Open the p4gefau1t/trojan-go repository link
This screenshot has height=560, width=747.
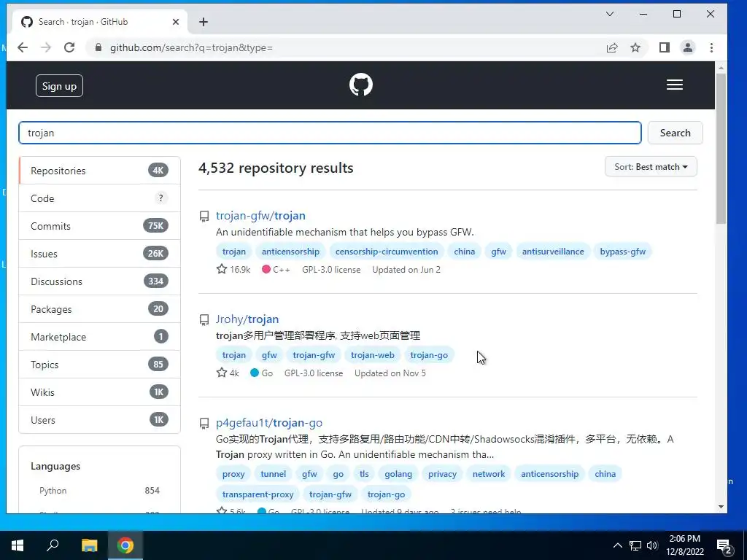click(268, 422)
